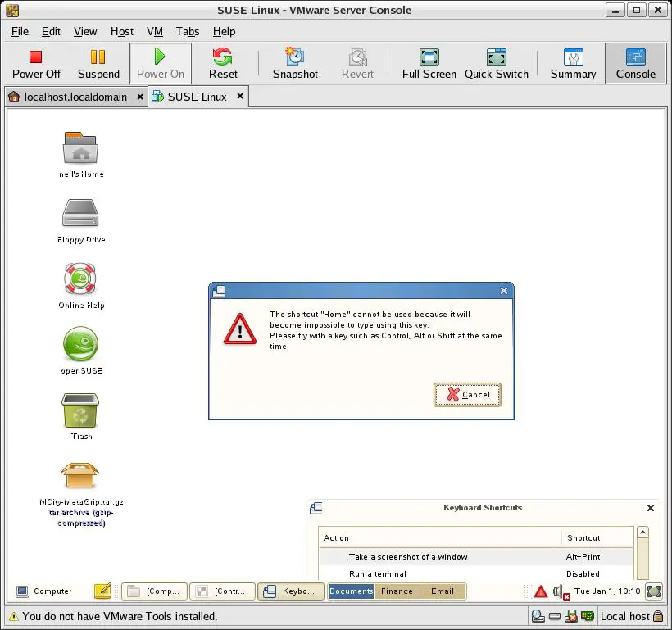Switch to the Finance workspace
Image resolution: width=672 pixels, height=630 pixels.
click(x=397, y=591)
